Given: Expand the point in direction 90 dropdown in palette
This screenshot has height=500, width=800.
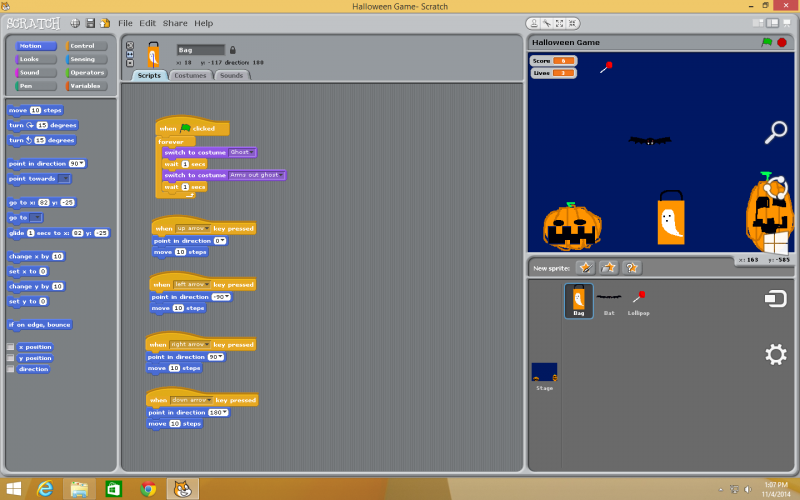Looking at the screenshot, I should tap(81, 163).
